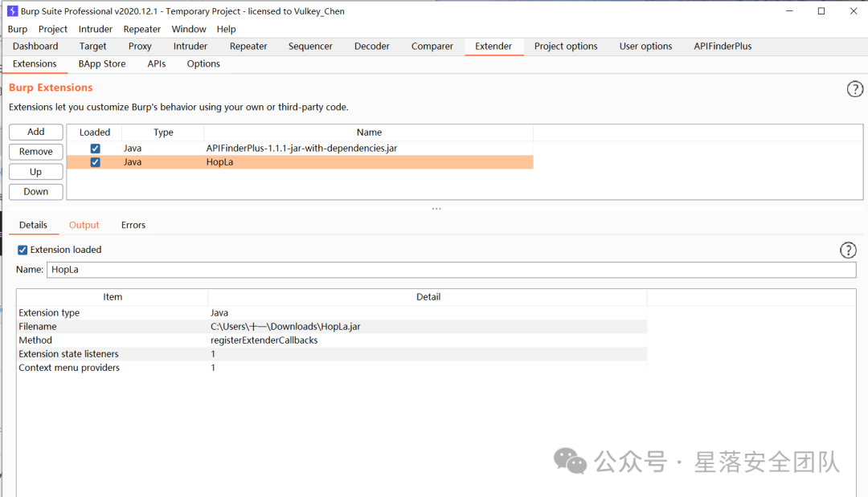The image size is (868, 497).
Task: Switch to the Repeater tool tab
Action: [248, 47]
